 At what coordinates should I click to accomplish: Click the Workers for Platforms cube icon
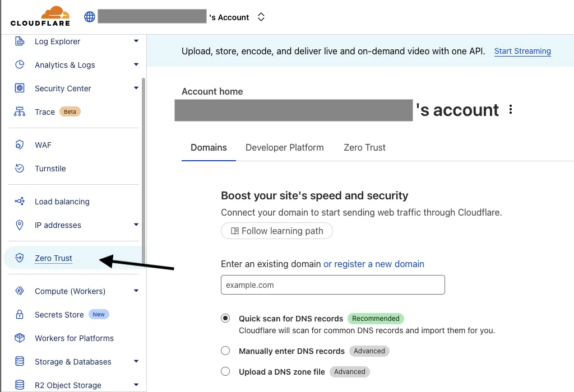(x=20, y=338)
